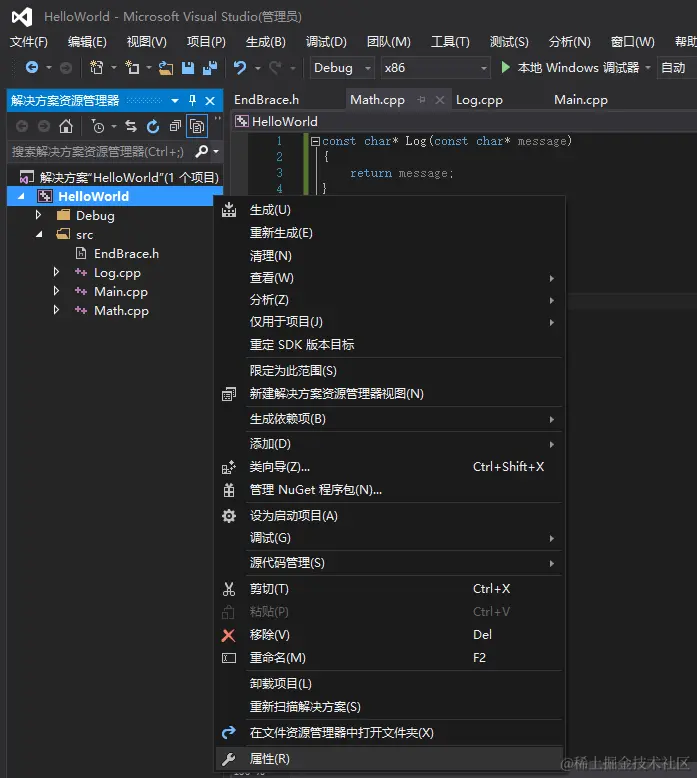Open the 生成依赖项(B) submenu

pyautogui.click(x=389, y=419)
